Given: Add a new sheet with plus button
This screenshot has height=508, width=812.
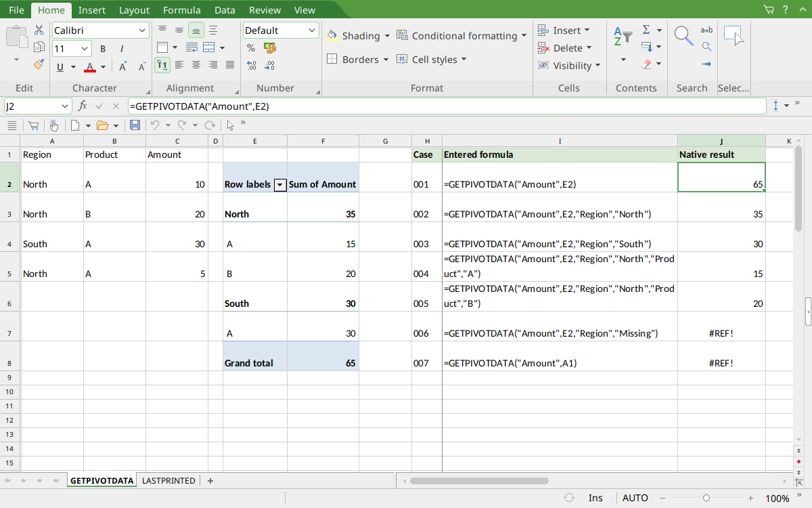Looking at the screenshot, I should click(210, 481).
